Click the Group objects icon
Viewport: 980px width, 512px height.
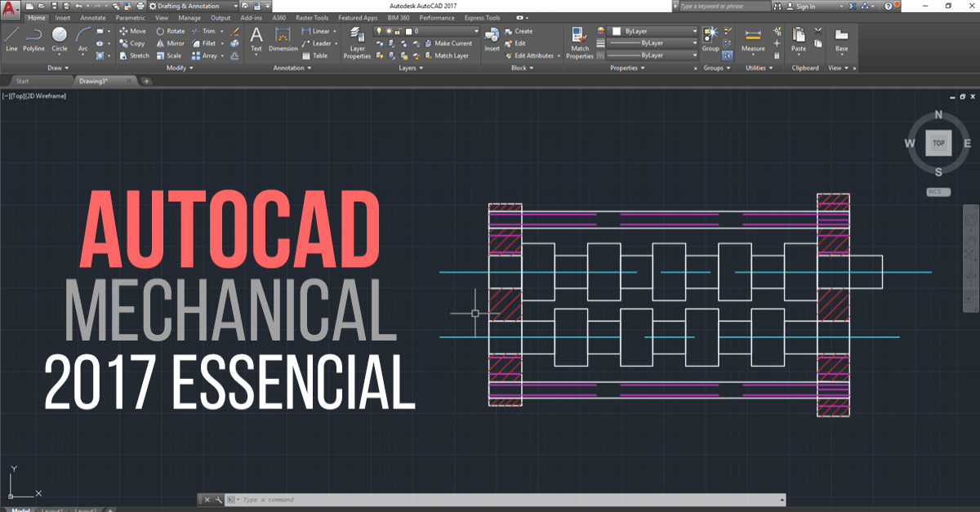click(710, 39)
